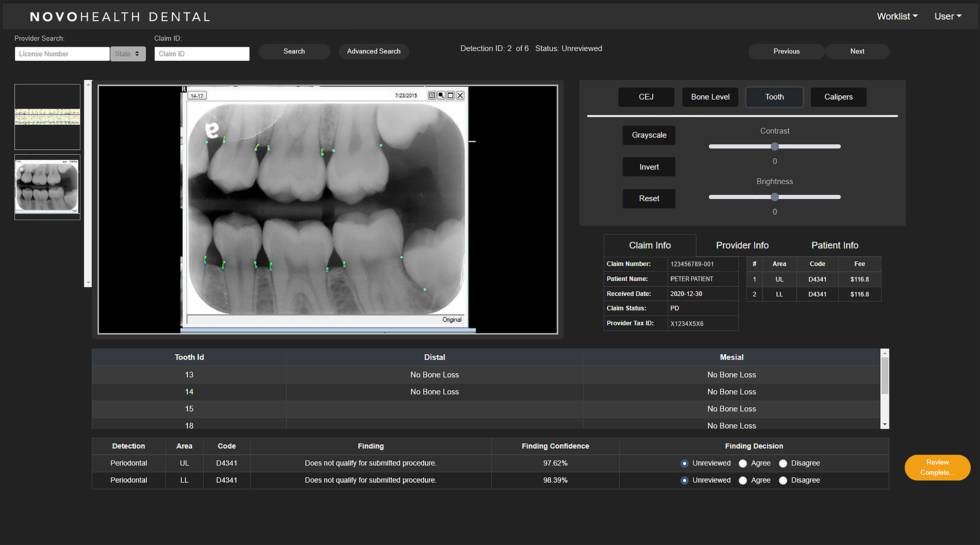
Task: Open the State dropdown selector
Action: (x=128, y=54)
